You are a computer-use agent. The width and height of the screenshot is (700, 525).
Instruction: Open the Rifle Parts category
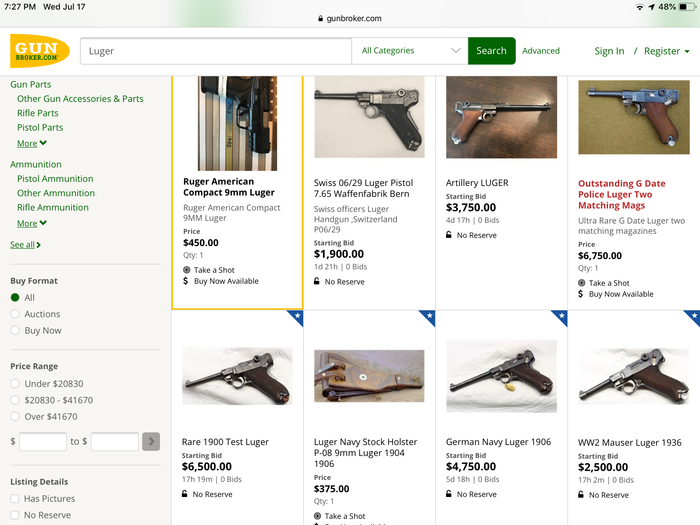(38, 113)
